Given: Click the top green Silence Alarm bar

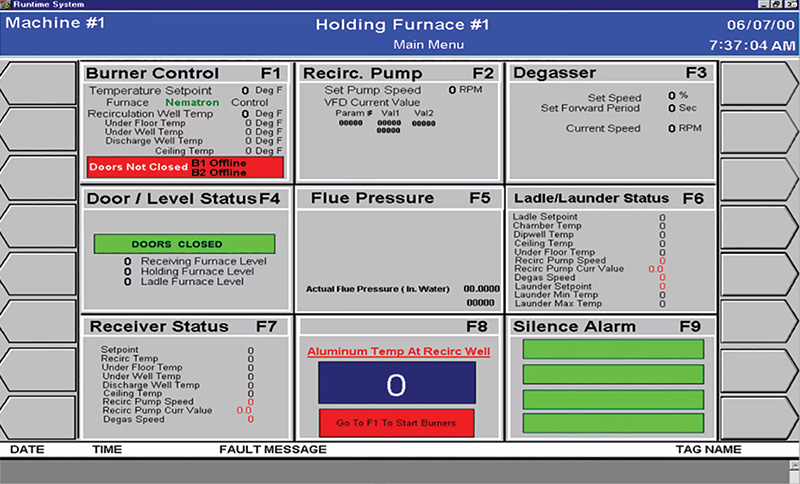Looking at the screenshot, I should (613, 349).
